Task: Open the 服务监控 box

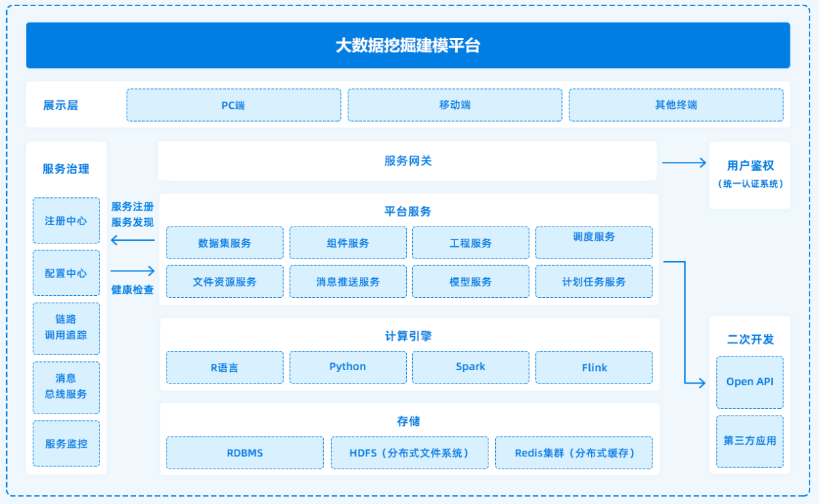Action: point(66,443)
